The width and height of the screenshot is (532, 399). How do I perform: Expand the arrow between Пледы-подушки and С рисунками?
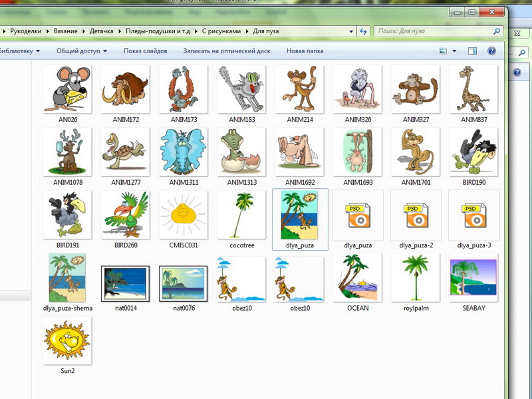pos(196,31)
